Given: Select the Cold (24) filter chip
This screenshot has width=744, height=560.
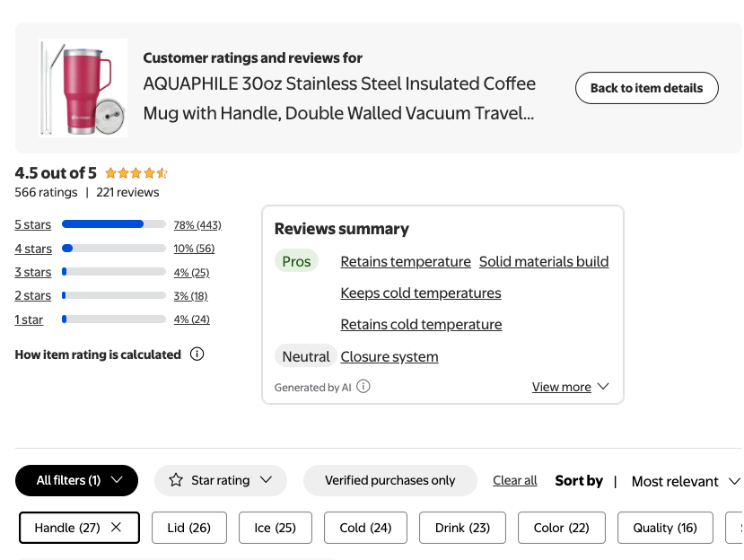Looking at the screenshot, I should click(365, 528).
